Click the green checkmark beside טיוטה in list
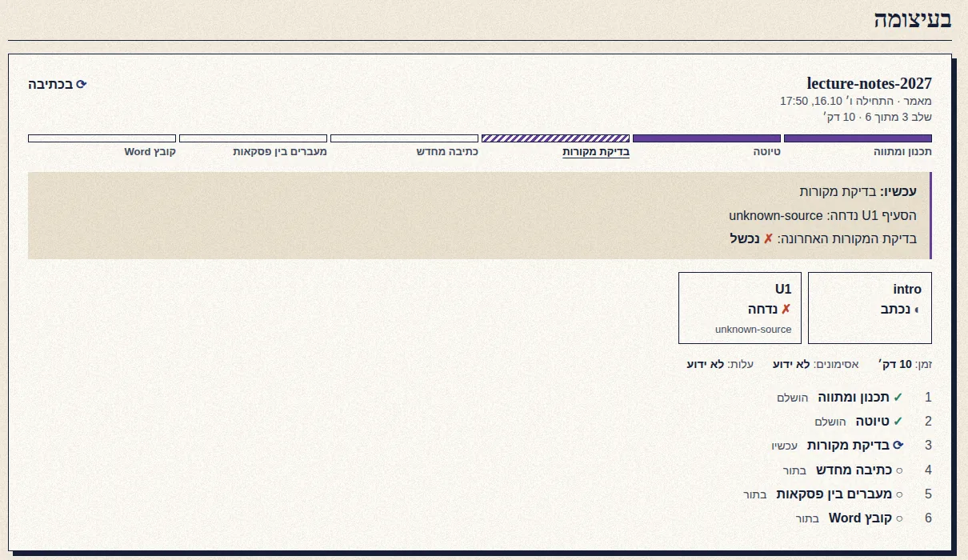Image resolution: width=968 pixels, height=560 pixels. tap(898, 422)
